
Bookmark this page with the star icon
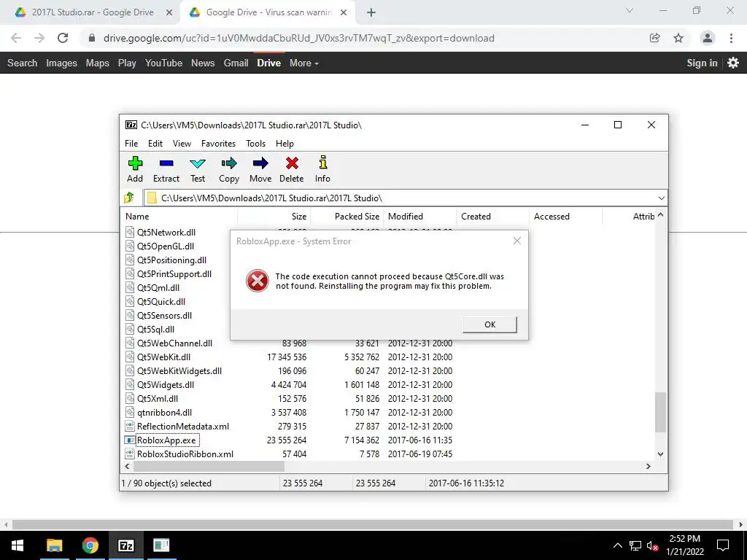click(x=678, y=38)
